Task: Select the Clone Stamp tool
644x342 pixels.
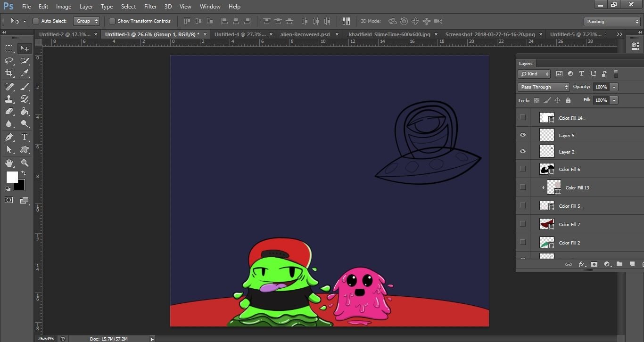Action: pos(9,99)
